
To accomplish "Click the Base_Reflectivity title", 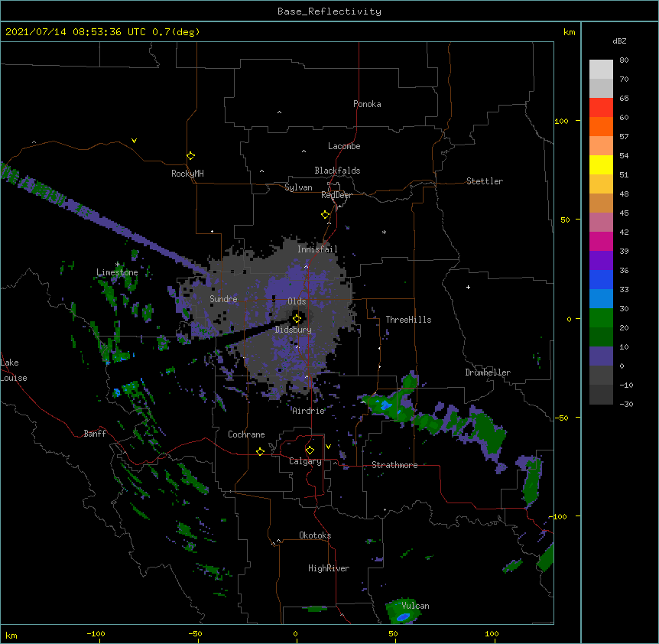I will (x=329, y=11).
